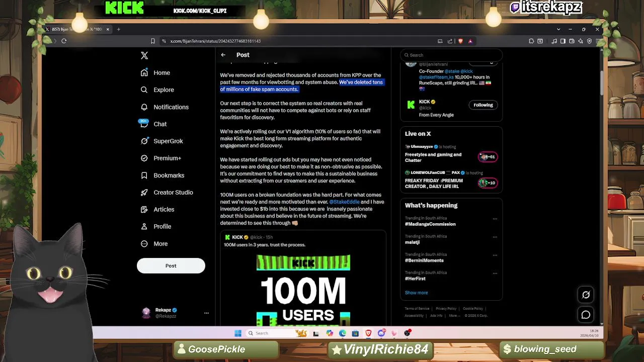Bookmark this page in the address bar

[x=152, y=41]
